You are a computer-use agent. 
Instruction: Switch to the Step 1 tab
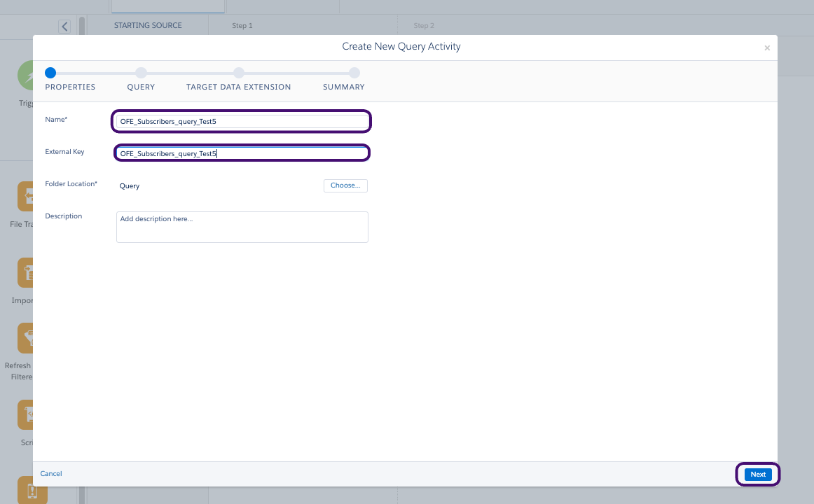[242, 25]
